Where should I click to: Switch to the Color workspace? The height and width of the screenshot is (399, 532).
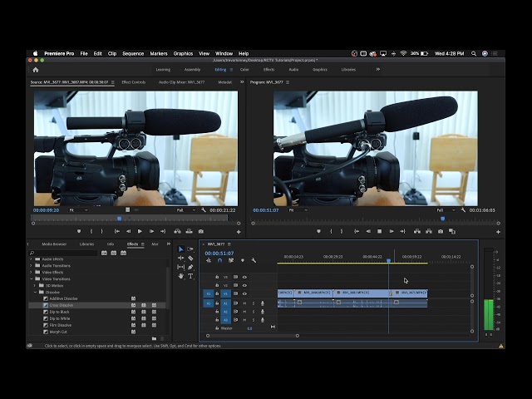244,70
